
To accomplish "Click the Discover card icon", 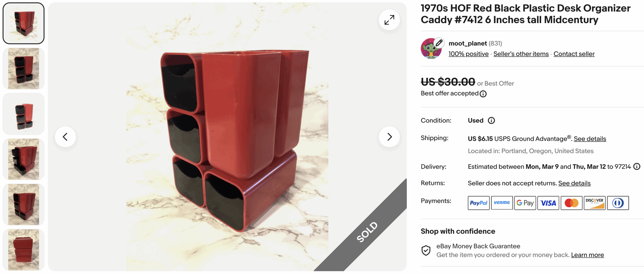I will point(594,203).
